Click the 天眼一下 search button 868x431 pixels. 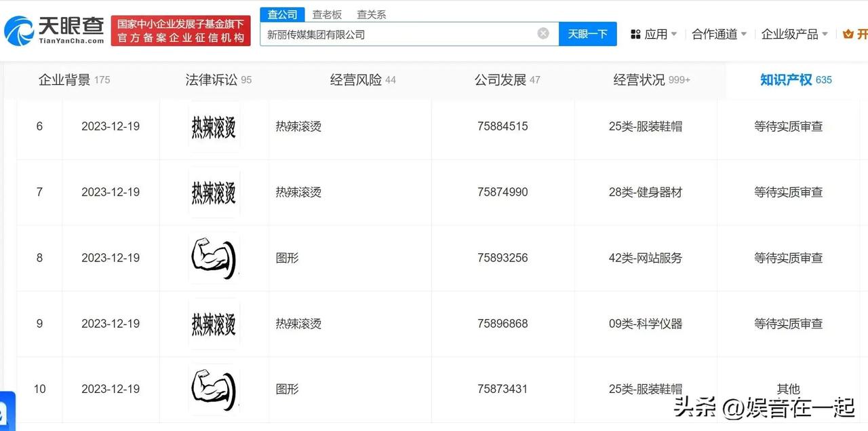pos(587,34)
